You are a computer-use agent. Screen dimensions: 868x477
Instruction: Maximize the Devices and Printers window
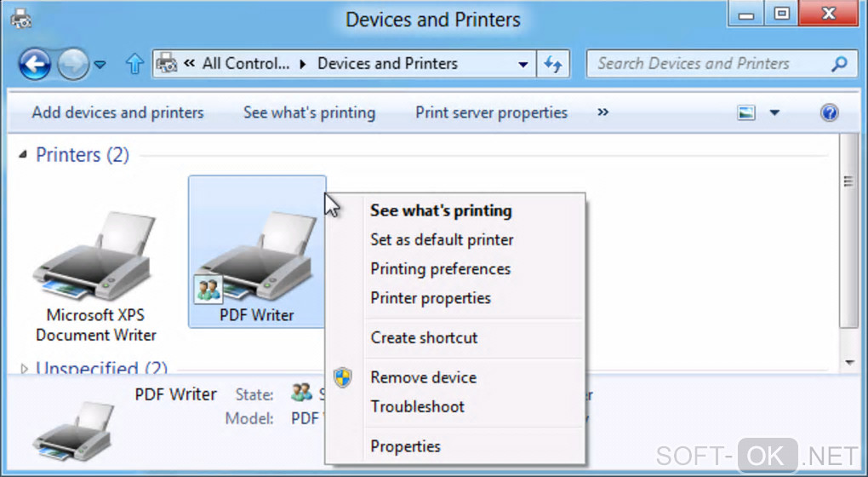[x=782, y=14]
